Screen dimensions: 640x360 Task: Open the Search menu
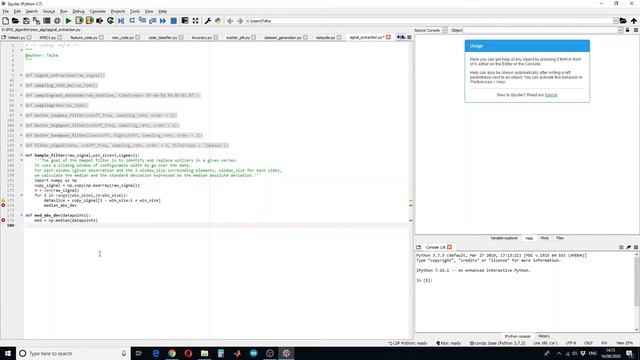pyautogui.click(x=31, y=11)
